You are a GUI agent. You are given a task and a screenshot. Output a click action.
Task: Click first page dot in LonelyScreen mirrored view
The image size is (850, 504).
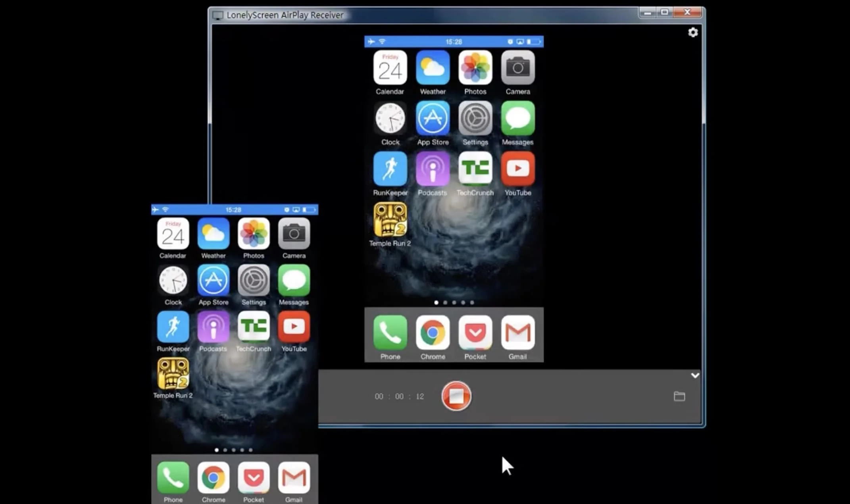point(437,302)
